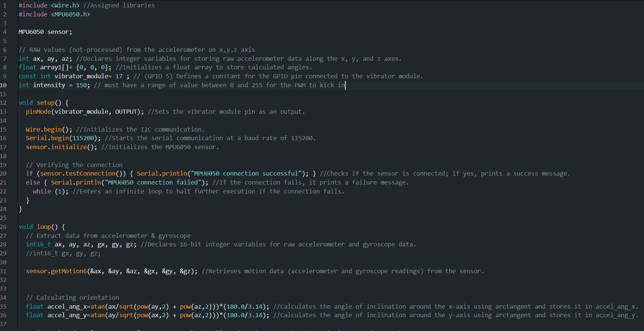Click the "// Verifying the connection" comment

[x=74, y=165]
